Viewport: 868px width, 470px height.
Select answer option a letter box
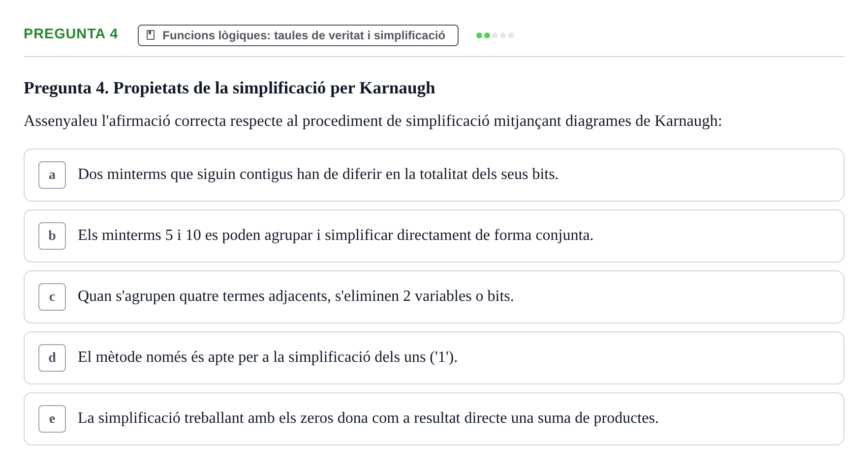(52, 175)
